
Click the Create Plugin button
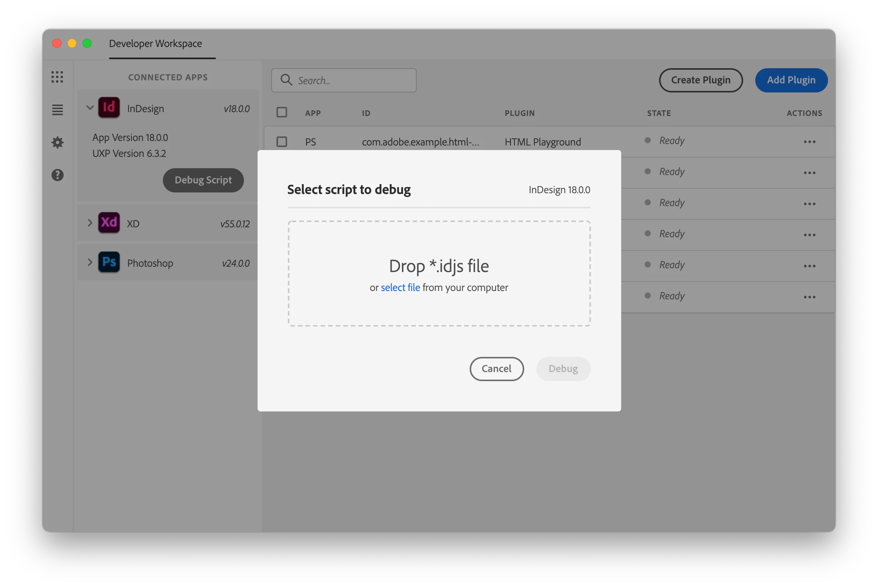700,80
